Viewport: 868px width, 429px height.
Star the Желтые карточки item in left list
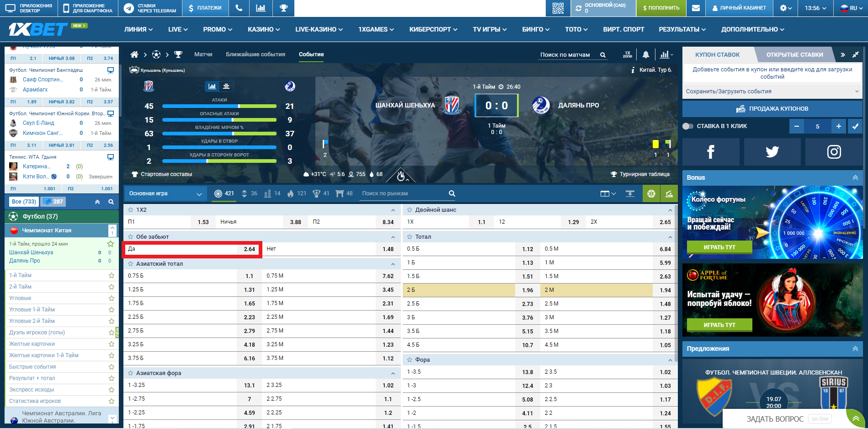[x=111, y=344]
